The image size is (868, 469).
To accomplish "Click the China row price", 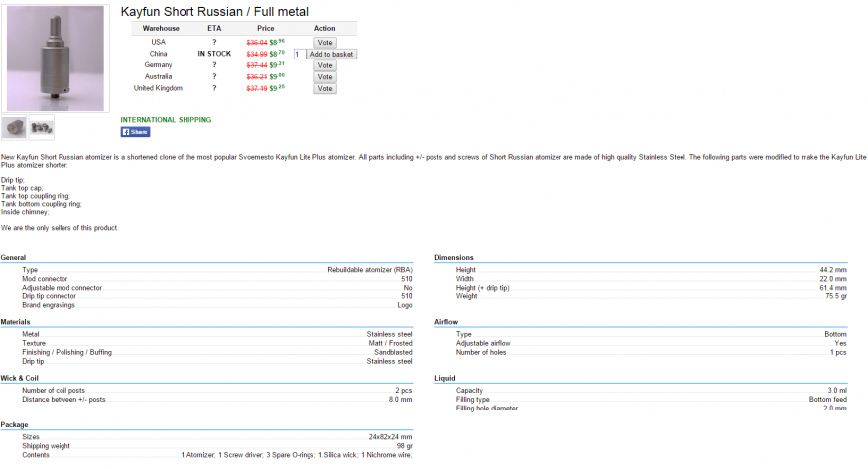I will point(265,54).
